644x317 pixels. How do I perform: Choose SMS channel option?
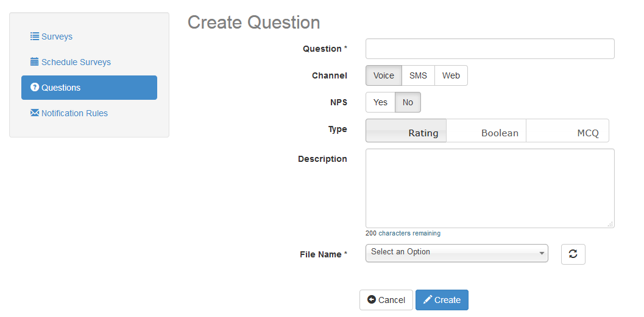(418, 75)
